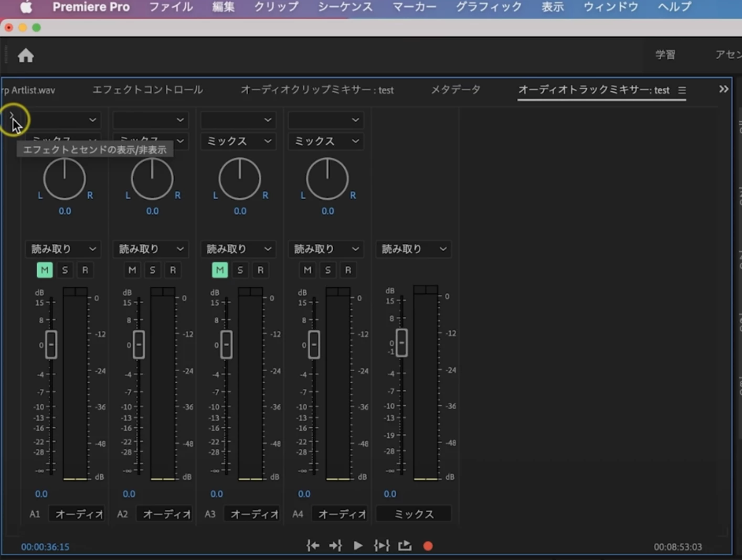Open A4 ミックス output assignment dropdown
The height and width of the screenshot is (560, 742).
326,141
